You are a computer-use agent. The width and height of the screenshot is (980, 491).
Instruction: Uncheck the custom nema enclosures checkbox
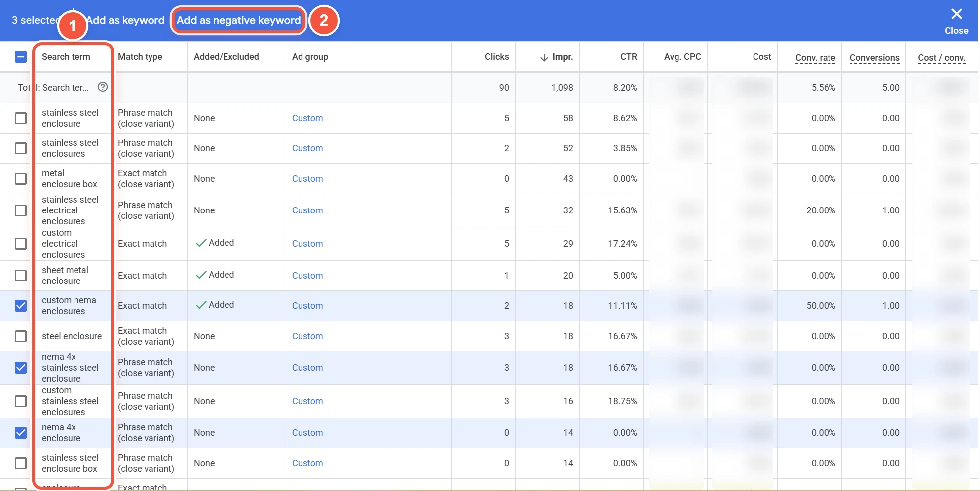[x=21, y=306]
